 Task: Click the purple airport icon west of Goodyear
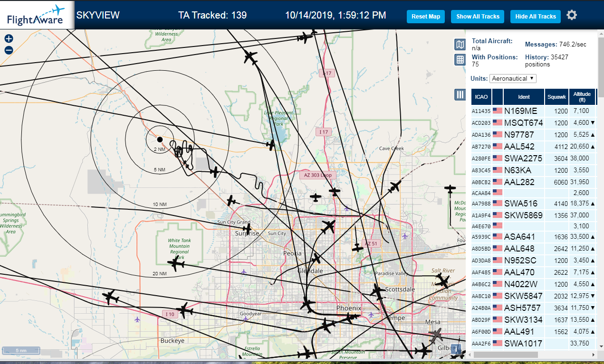pyautogui.click(x=137, y=319)
